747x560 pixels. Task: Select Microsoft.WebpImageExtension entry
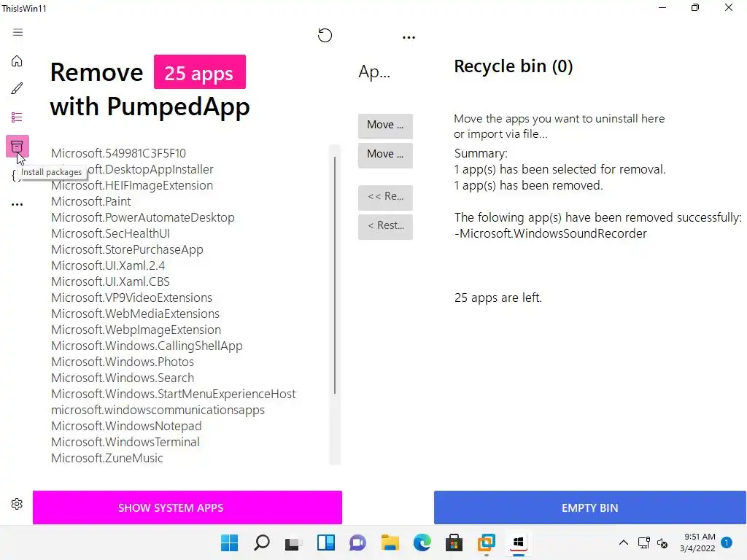(x=136, y=330)
